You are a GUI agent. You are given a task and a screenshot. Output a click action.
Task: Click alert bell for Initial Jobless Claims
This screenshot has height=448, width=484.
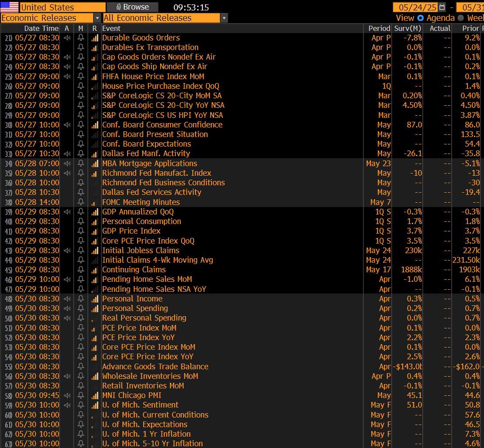pyautogui.click(x=81, y=250)
